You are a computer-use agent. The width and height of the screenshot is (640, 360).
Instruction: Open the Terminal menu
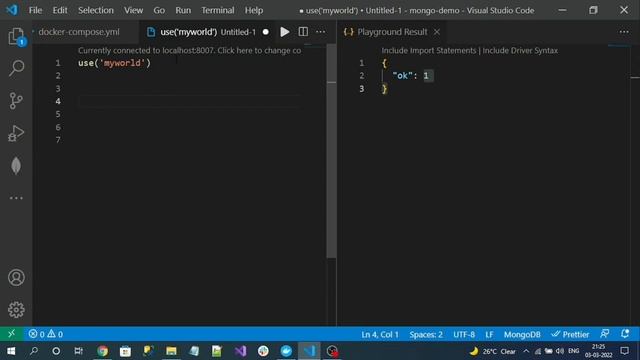218,10
